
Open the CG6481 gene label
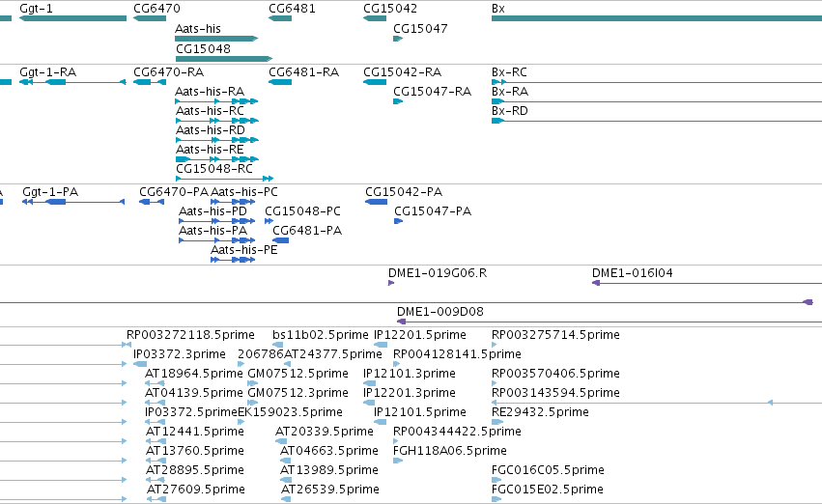coord(292,9)
